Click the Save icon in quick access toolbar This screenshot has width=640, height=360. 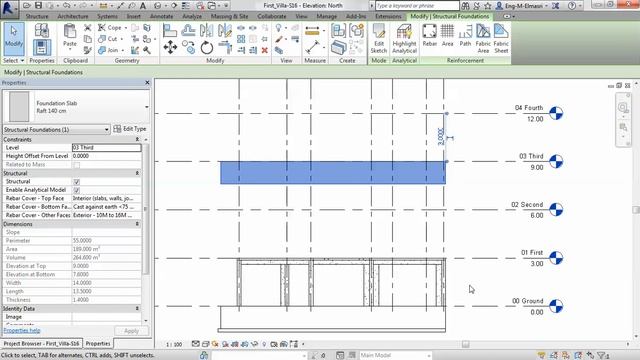pos(38,5)
